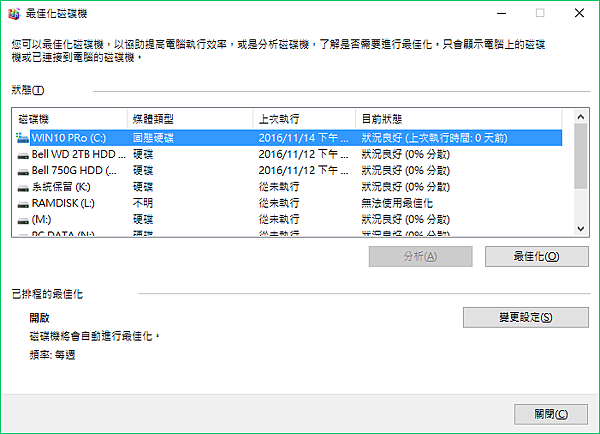The height and width of the screenshot is (434, 600).
Task: Click 狀況良好 status of the (M:) drive
Action: (406, 220)
